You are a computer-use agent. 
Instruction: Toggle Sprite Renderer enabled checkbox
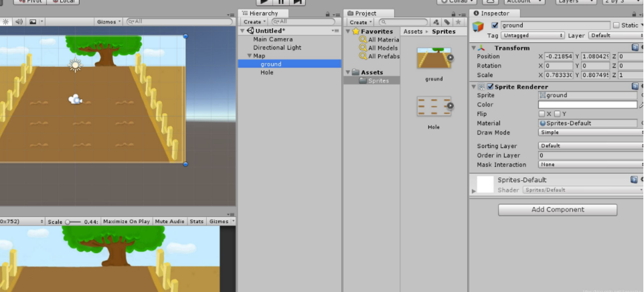pyautogui.click(x=489, y=86)
